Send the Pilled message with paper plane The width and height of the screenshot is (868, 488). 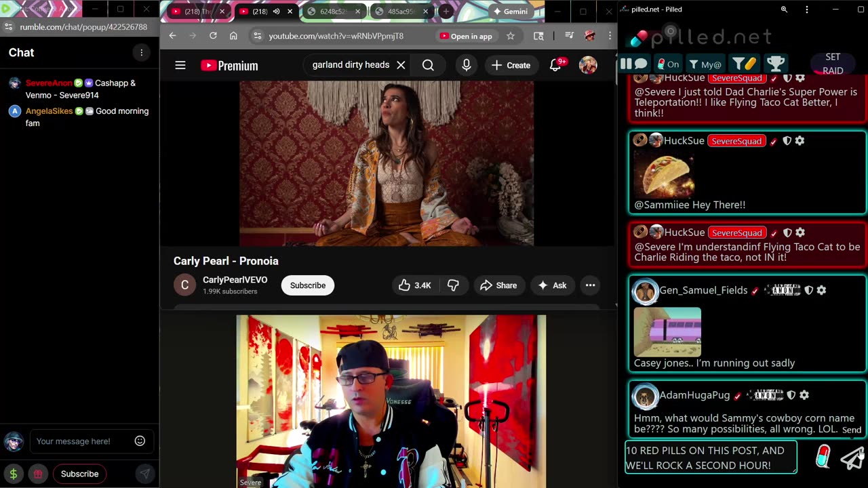(x=852, y=458)
